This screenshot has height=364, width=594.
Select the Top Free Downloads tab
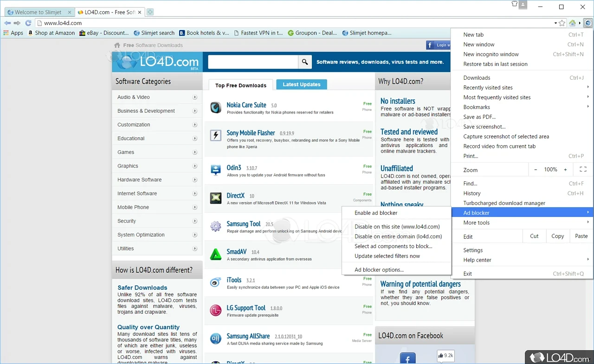coord(240,85)
